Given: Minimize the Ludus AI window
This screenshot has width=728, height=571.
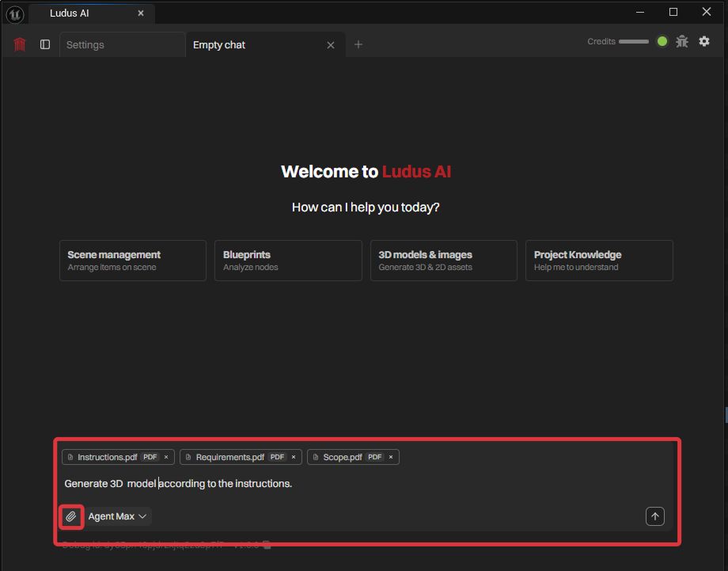Looking at the screenshot, I should (x=640, y=12).
